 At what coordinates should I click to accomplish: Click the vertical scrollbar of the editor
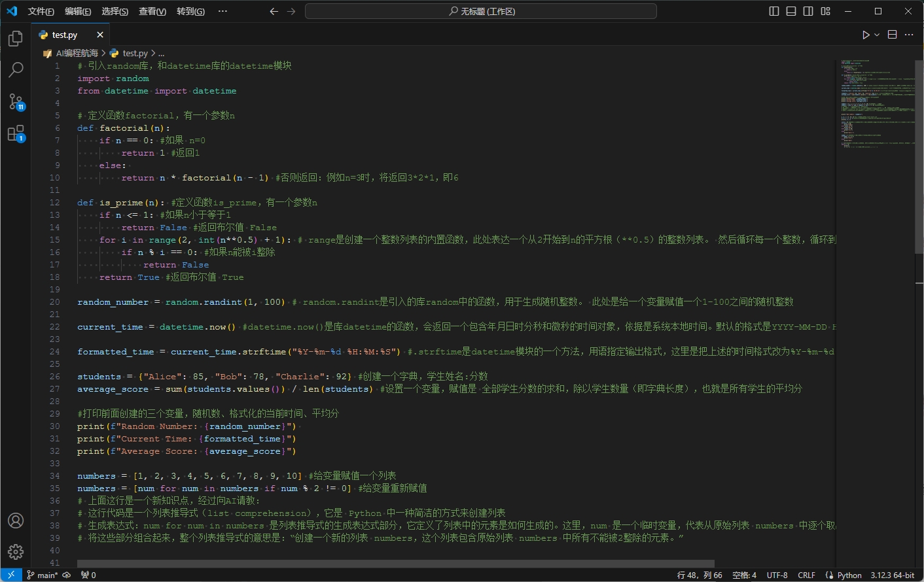point(919,157)
